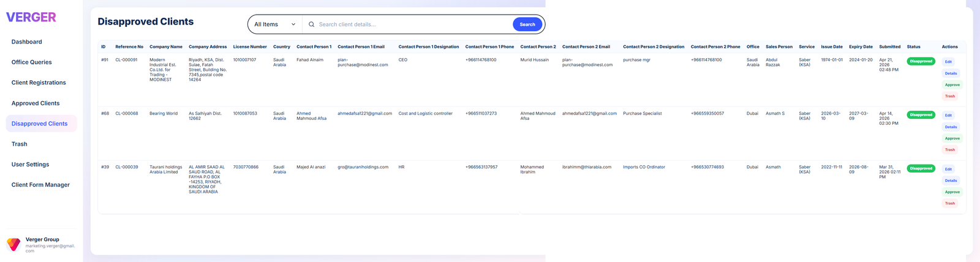Click ahmedafsa1221@gmail.com contact 1 email

click(x=365, y=113)
